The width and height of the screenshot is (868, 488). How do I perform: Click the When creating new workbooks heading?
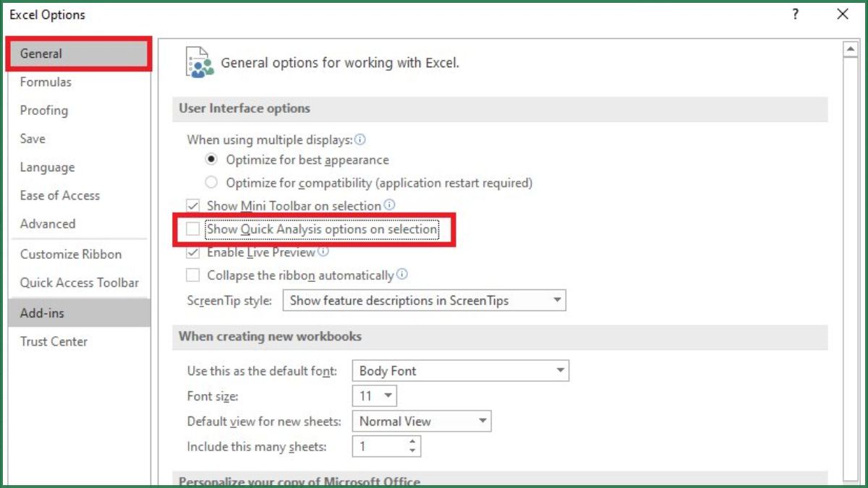click(x=270, y=336)
